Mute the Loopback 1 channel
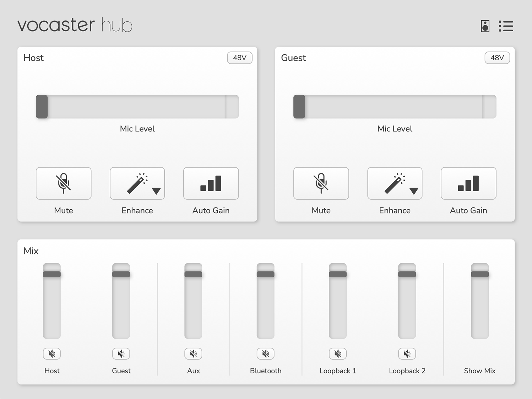 338,354
